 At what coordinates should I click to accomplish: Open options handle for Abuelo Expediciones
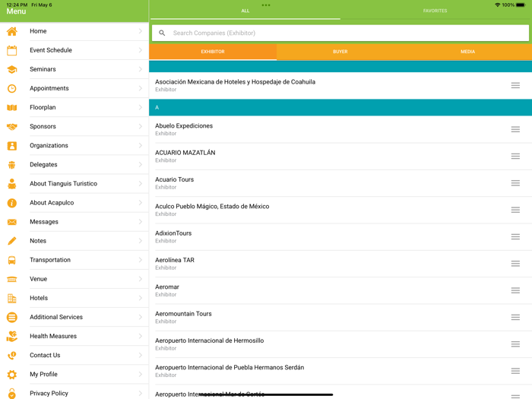[x=515, y=130]
